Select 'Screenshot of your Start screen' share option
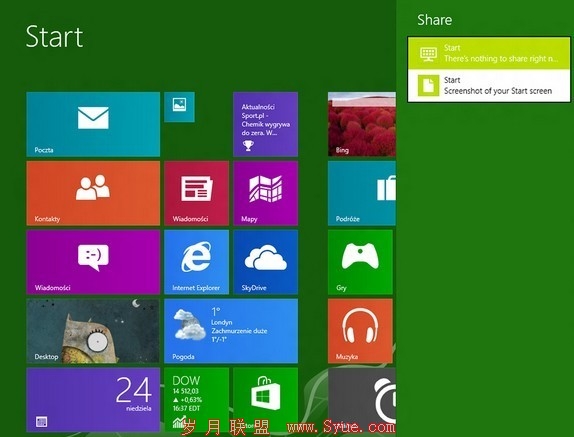Image resolution: width=574 pixels, height=437 pixels. (489, 86)
